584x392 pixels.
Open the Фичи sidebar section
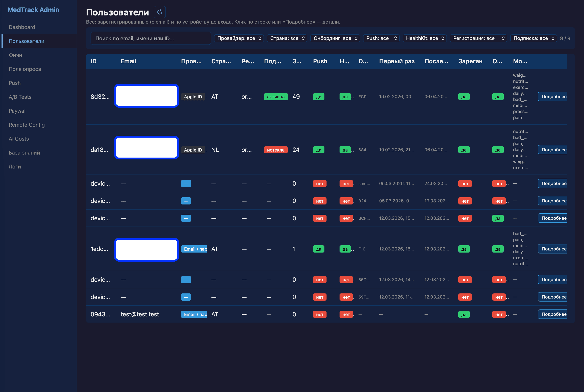[x=15, y=55]
